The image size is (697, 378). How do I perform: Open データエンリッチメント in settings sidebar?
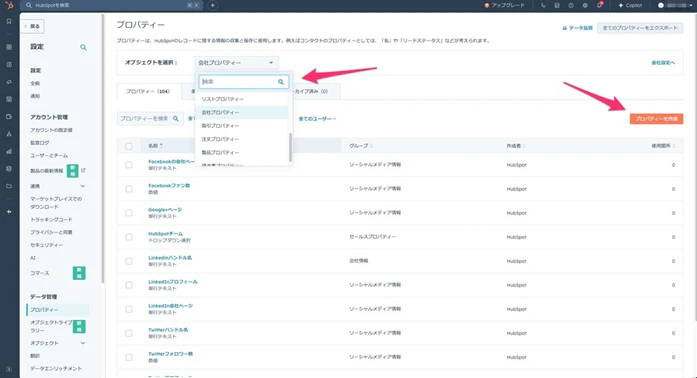(x=56, y=368)
